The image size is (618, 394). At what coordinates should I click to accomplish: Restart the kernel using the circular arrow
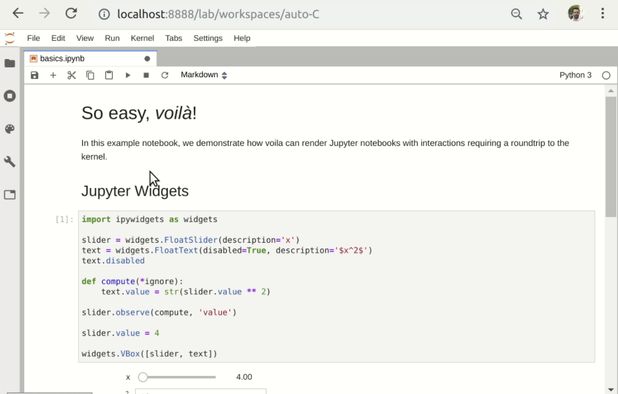coord(165,75)
